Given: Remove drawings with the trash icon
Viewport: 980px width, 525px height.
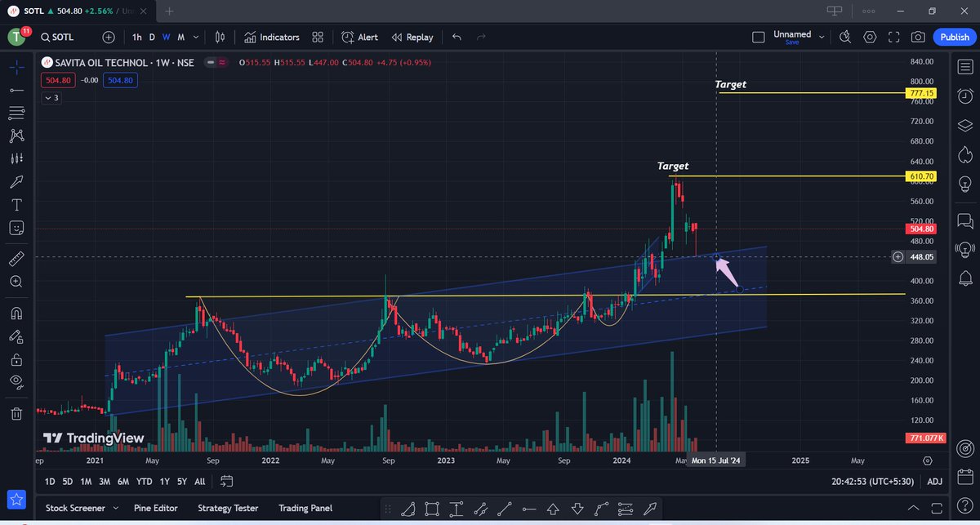Looking at the screenshot, I should [16, 413].
